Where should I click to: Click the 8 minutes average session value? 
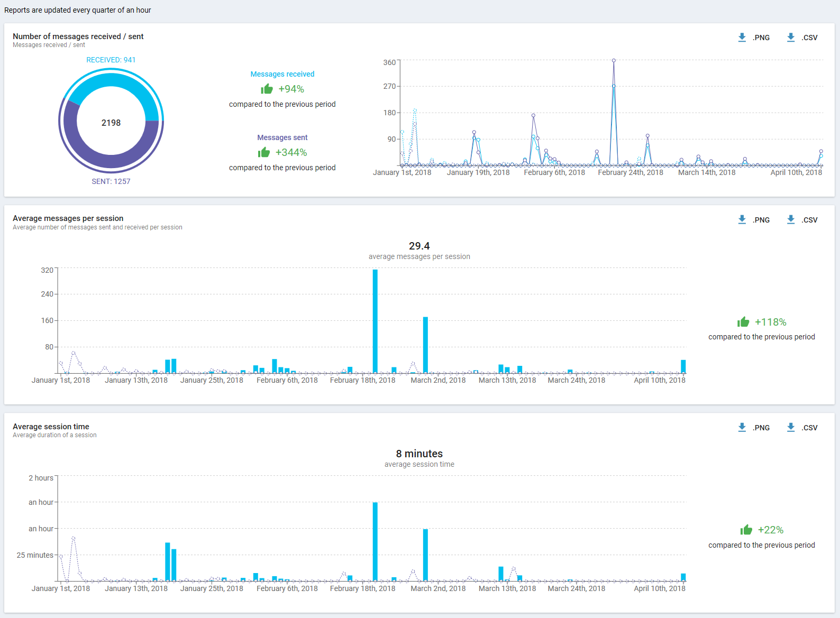[x=419, y=454]
